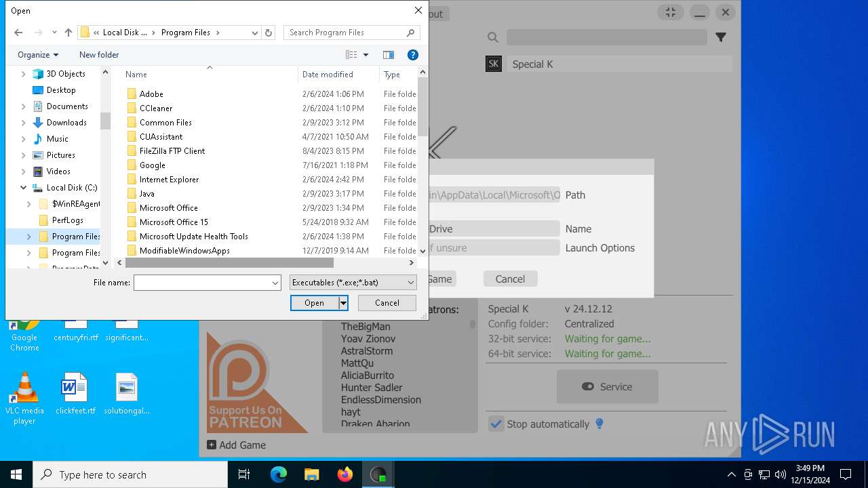
Task: Open the view options icon
Action: [351, 55]
